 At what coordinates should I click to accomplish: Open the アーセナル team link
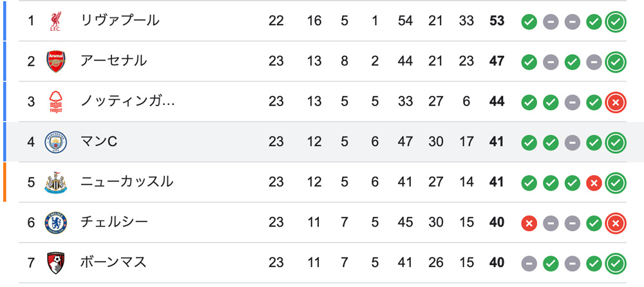[113, 60]
